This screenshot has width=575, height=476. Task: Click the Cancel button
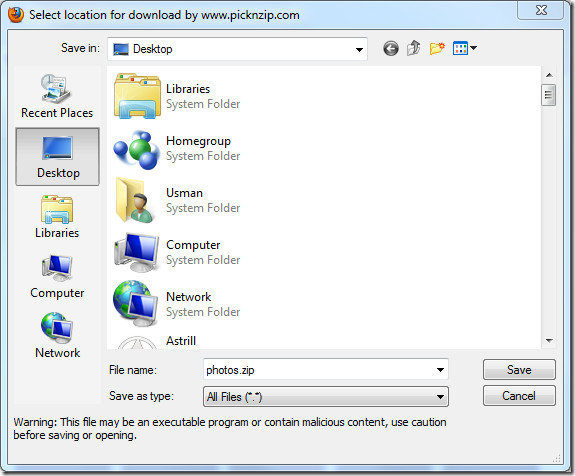click(519, 396)
